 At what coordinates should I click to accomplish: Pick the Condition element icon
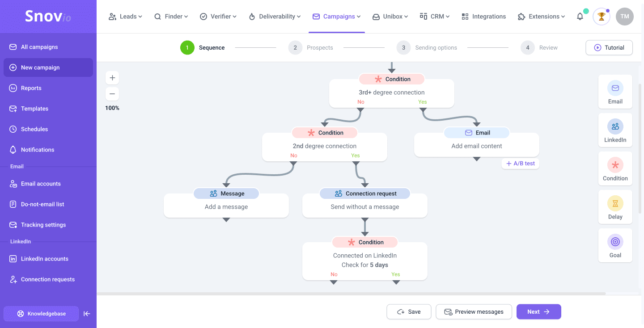(x=615, y=165)
